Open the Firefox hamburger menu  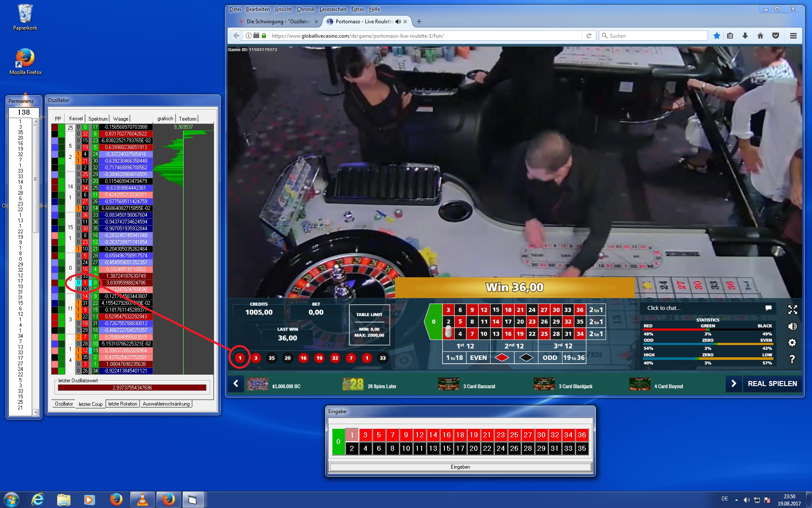[793, 36]
